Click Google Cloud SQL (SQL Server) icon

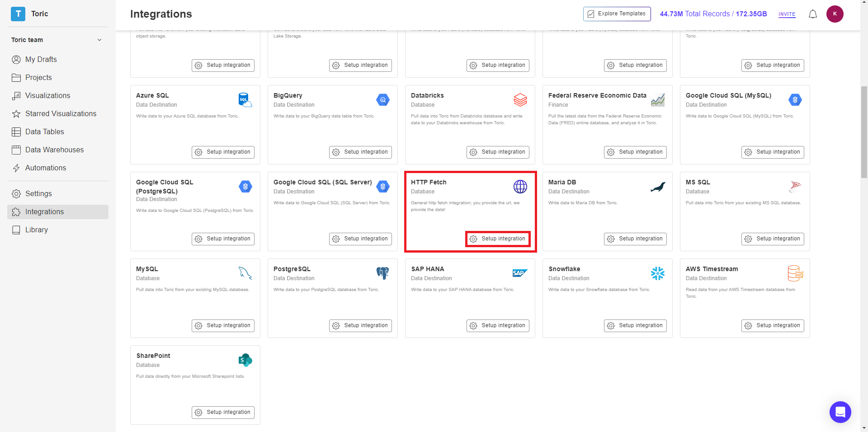coord(382,187)
